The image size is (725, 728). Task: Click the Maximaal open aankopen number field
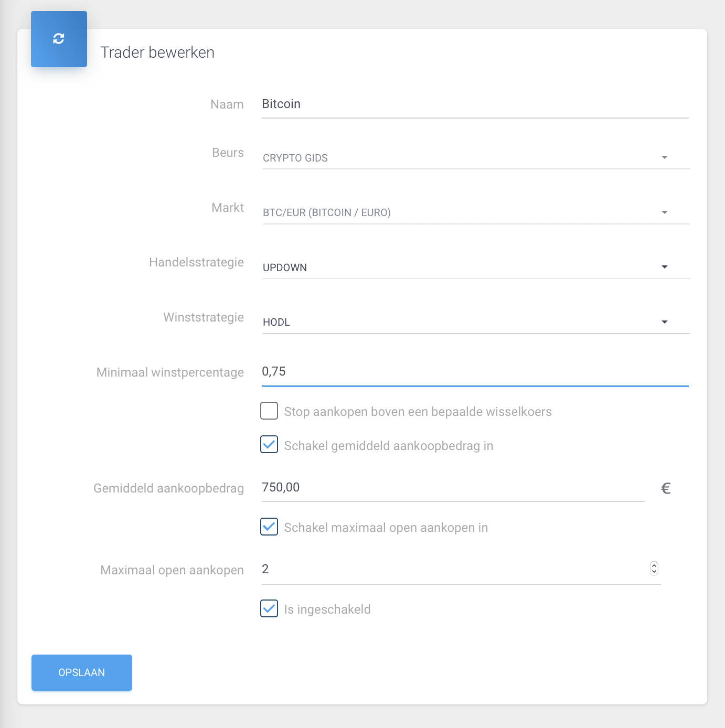[x=452, y=570]
